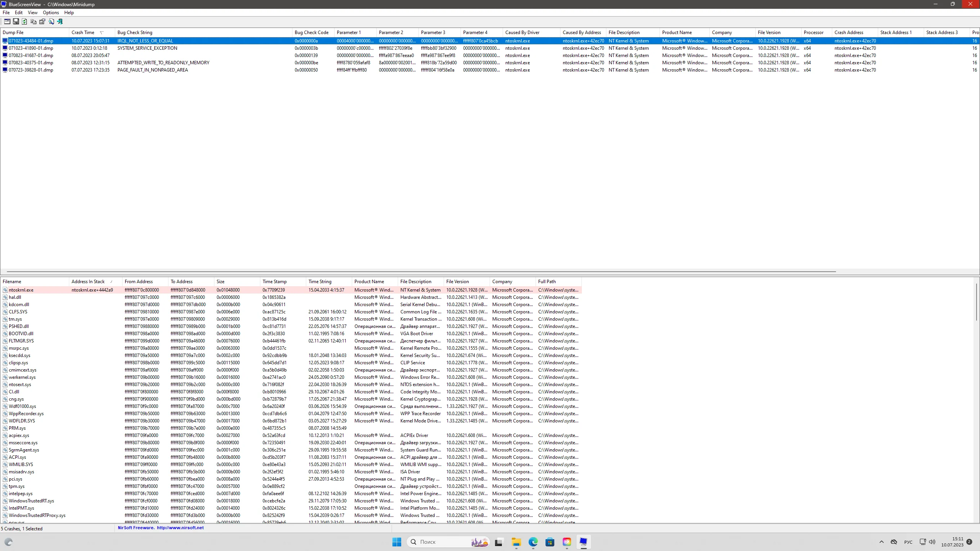Click the Exit door toolbar icon
Screen dimensions: 980x551
[60, 22]
